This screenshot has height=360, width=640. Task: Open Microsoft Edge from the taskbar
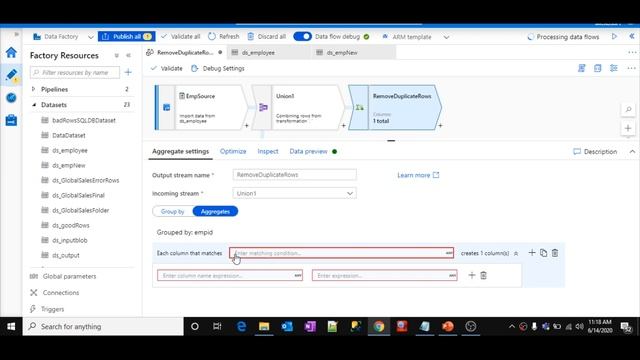pos(241,326)
